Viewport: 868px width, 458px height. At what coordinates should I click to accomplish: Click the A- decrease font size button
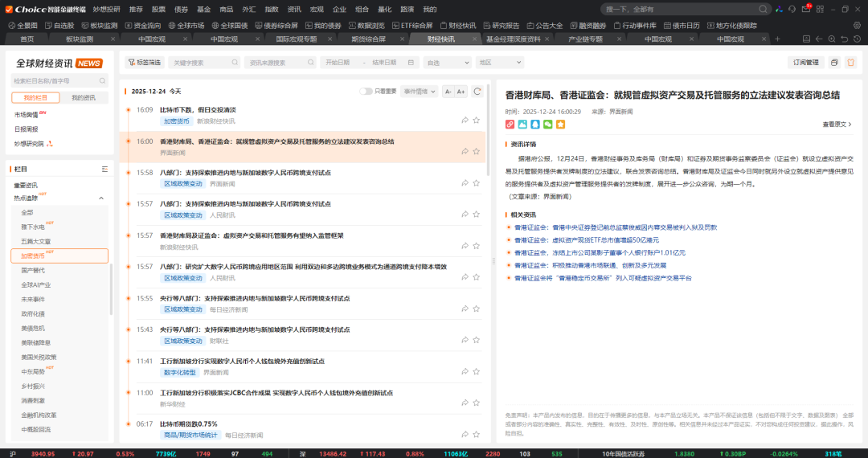pos(448,92)
